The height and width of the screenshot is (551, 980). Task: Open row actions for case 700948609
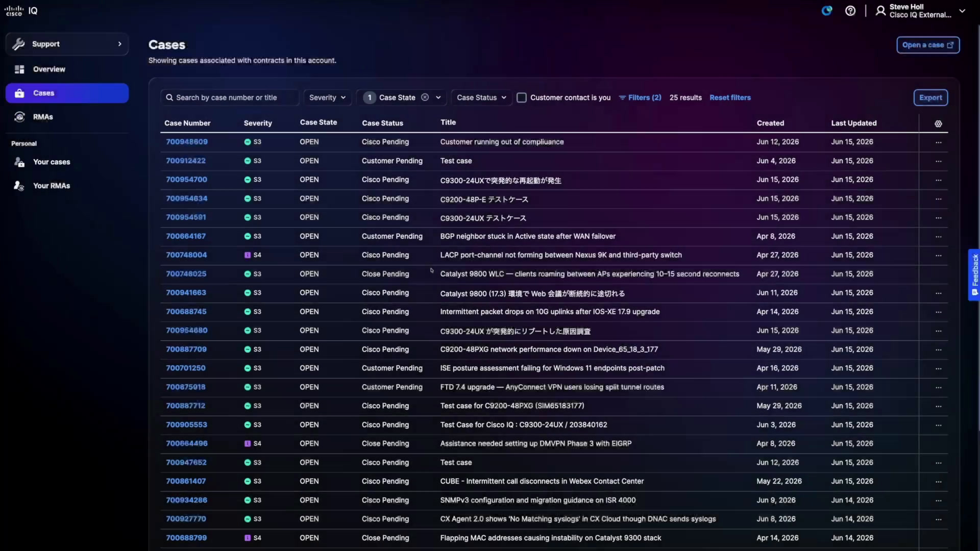click(938, 142)
